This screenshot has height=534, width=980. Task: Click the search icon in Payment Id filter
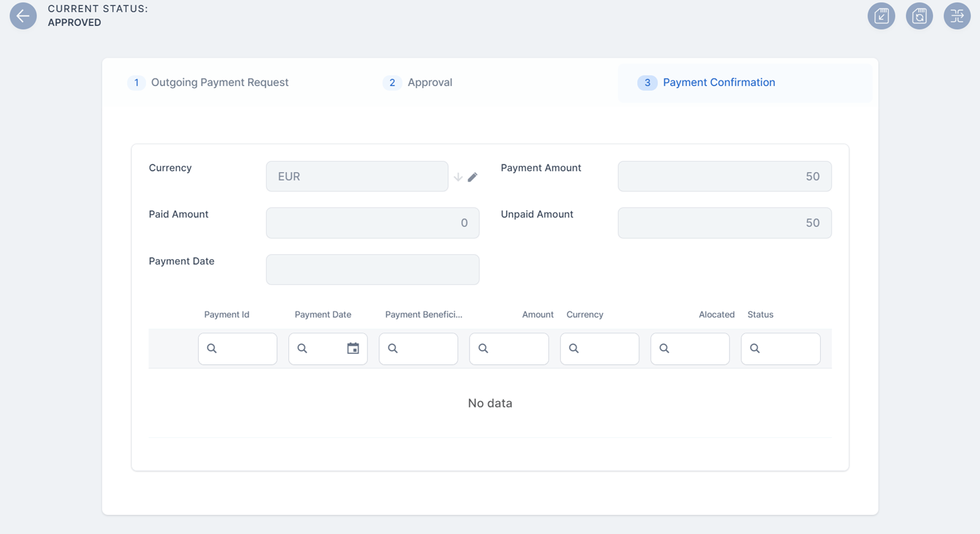212,348
